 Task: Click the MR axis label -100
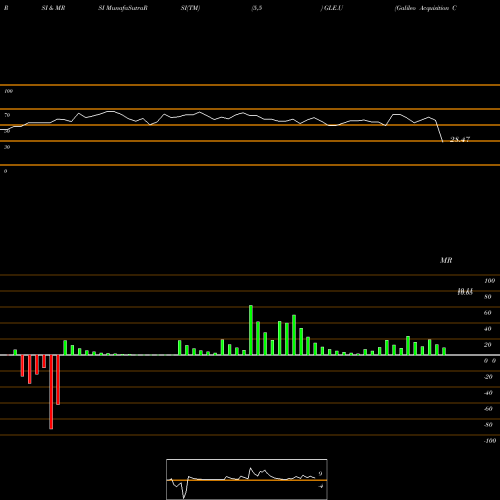coord(490,441)
